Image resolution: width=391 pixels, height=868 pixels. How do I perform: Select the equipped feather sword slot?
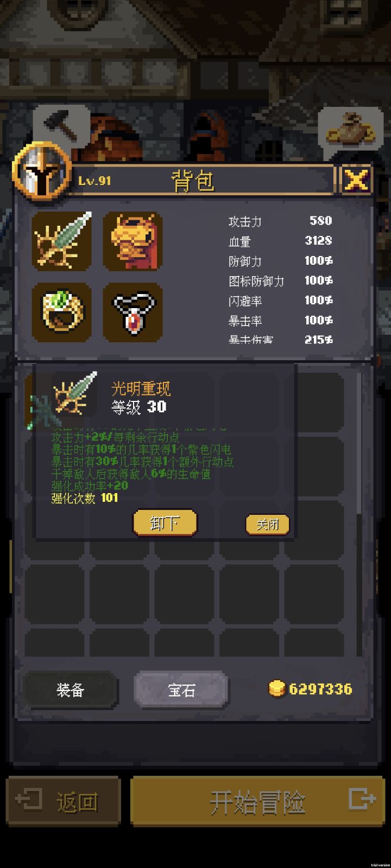point(61,241)
